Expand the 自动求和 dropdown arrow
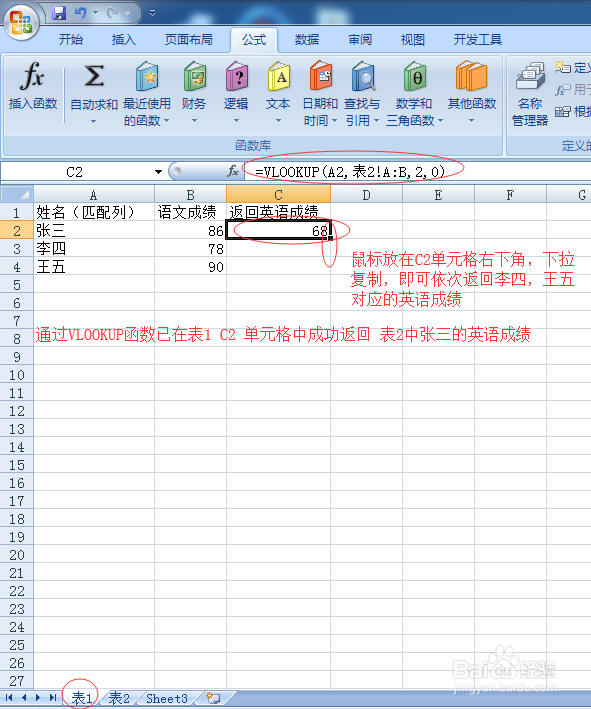Screen dimensions: 591x709 pyautogui.click(x=94, y=121)
